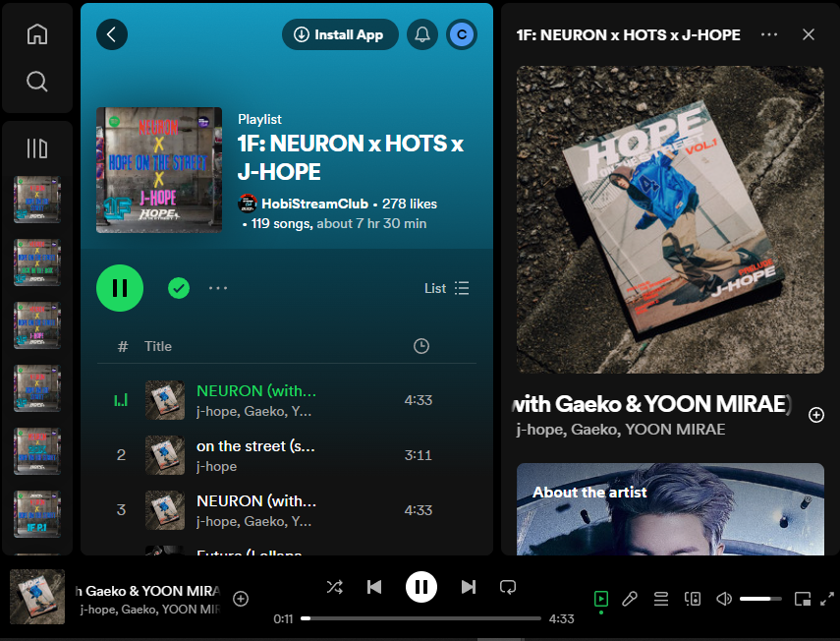Open the queue icon
Viewport: 840px width, 641px height.
click(661, 599)
